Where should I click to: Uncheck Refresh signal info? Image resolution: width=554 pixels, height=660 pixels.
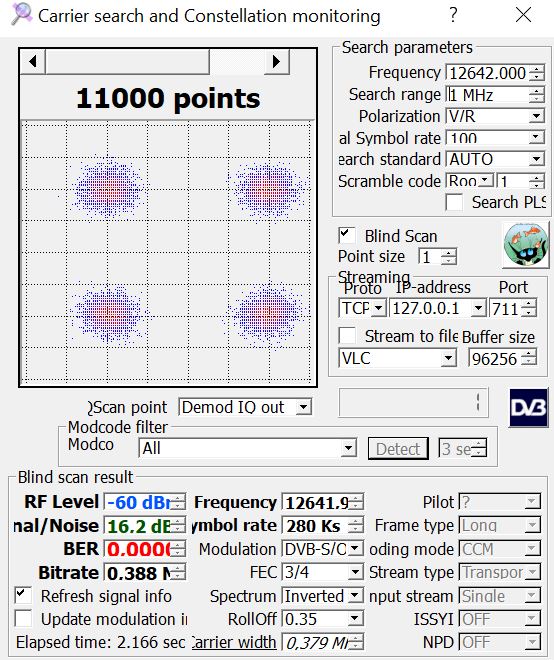pyautogui.click(x=23, y=596)
